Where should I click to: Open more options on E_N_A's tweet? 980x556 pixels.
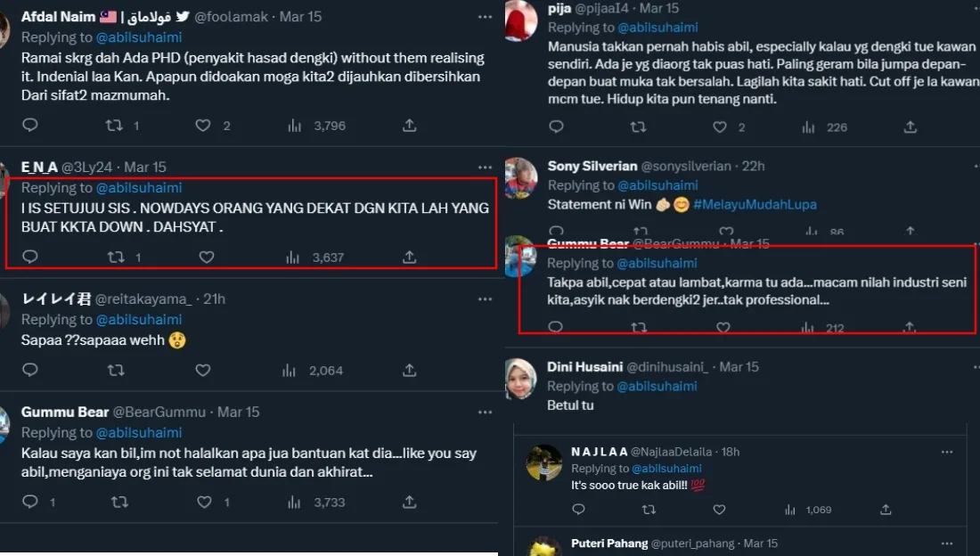point(485,168)
